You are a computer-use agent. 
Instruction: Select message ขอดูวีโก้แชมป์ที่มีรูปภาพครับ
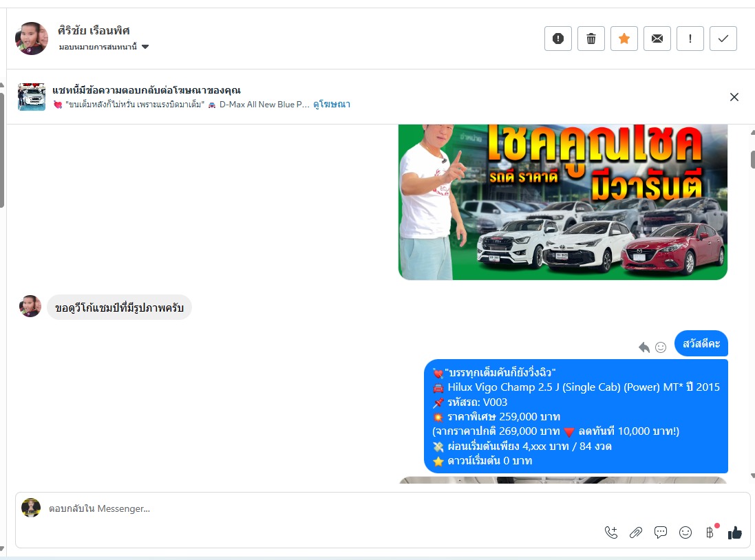click(x=120, y=308)
